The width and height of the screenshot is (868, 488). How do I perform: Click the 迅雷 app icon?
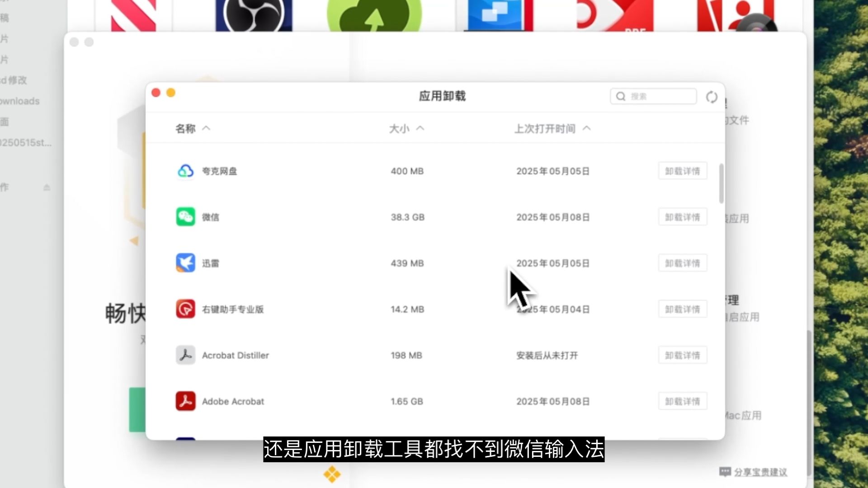185,263
